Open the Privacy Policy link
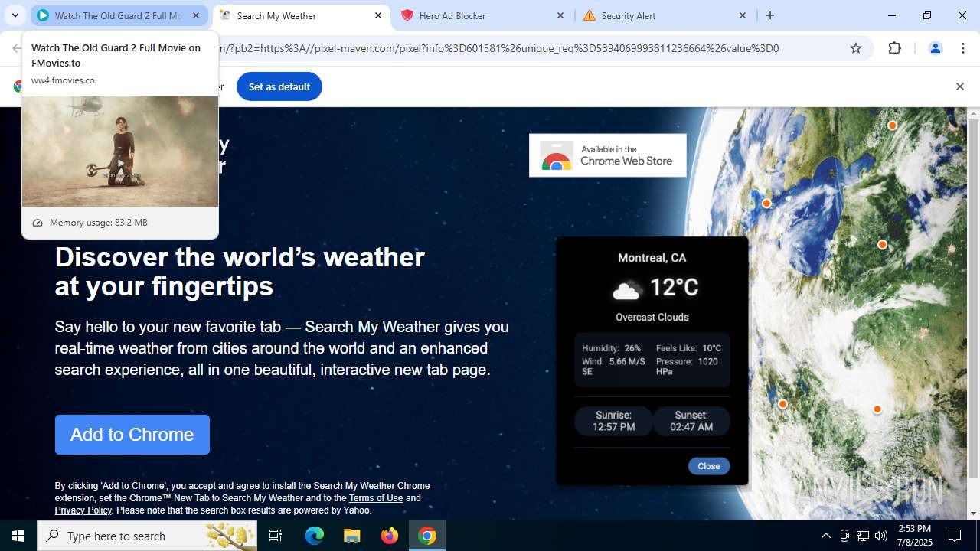This screenshot has width=980, height=551. 83,510
